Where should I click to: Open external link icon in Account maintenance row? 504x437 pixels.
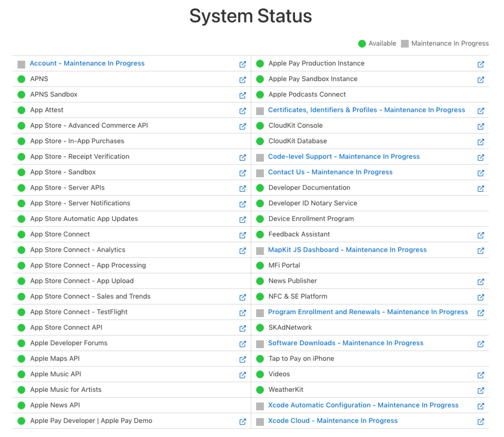click(x=243, y=64)
